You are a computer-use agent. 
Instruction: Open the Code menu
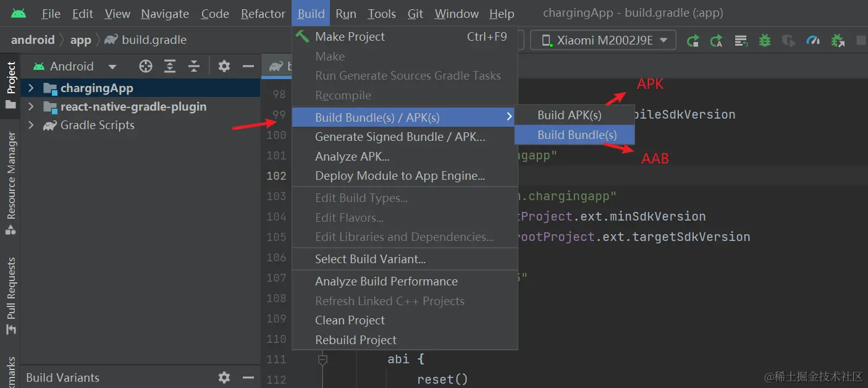[215, 14]
